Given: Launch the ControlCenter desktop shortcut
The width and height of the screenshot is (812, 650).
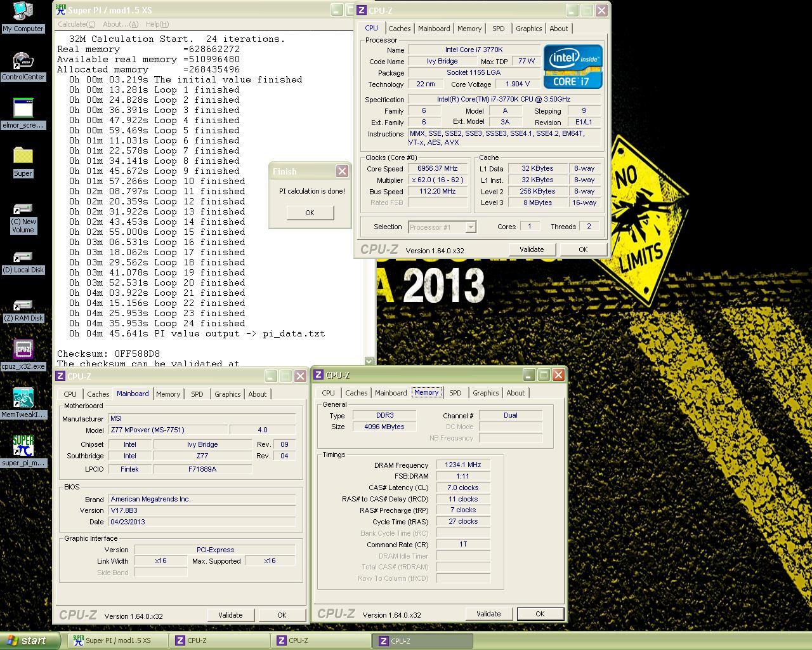Looking at the screenshot, I should 23,65.
